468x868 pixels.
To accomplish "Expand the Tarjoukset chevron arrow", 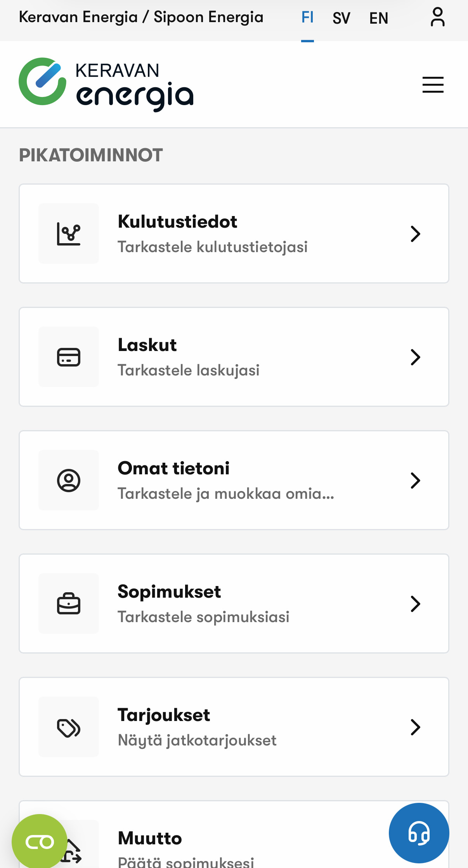I will click(415, 727).
